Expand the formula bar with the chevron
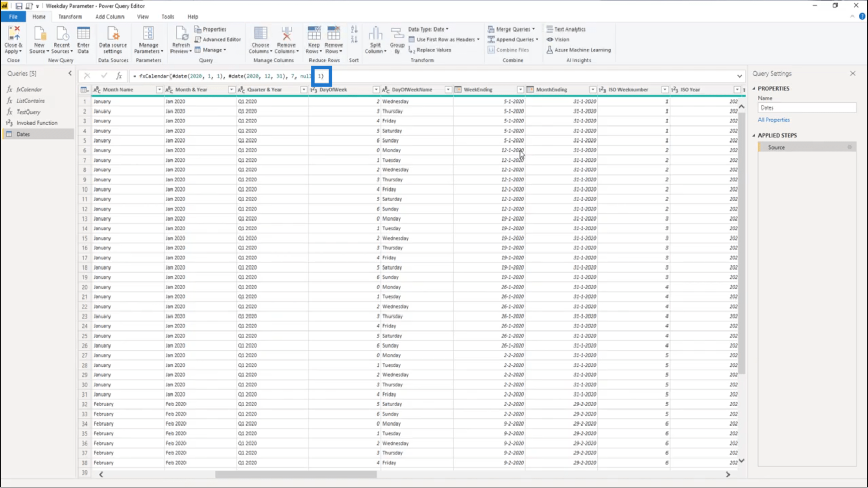Screen dimensions: 868x488 pos(739,76)
